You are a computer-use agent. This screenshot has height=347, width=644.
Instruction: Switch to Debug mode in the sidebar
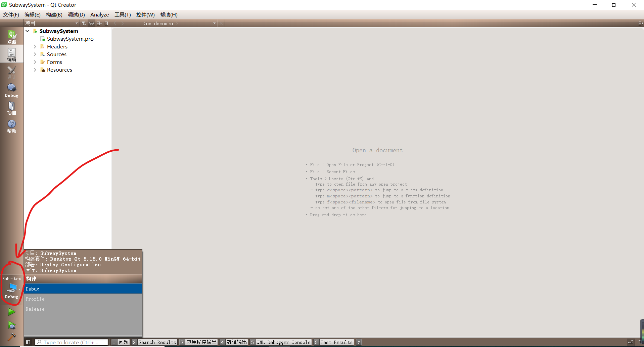(12, 90)
